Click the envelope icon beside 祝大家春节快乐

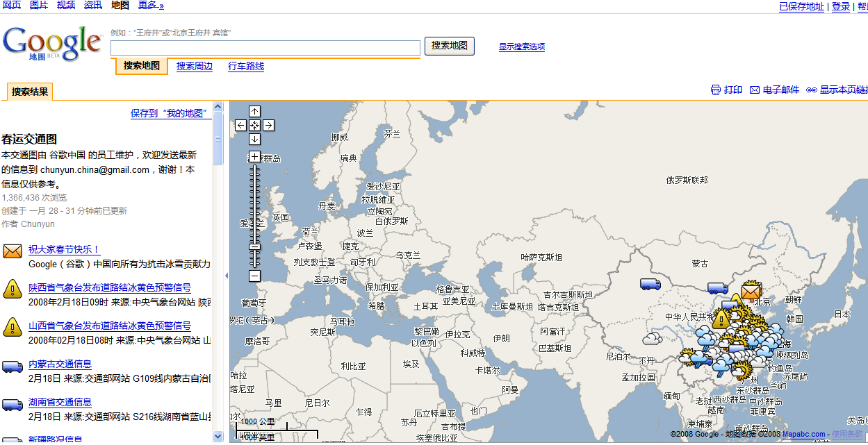point(13,251)
